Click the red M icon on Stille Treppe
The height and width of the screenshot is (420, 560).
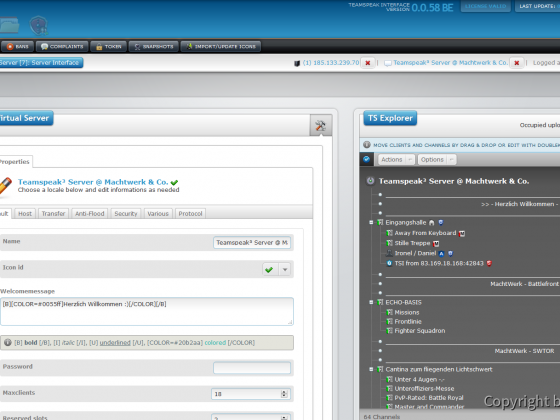pyautogui.click(x=436, y=244)
